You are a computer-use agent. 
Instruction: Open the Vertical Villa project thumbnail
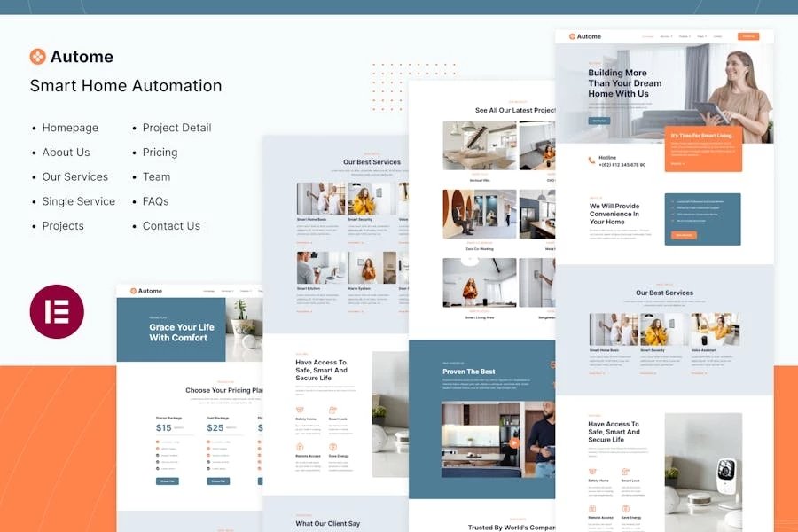tap(479, 146)
